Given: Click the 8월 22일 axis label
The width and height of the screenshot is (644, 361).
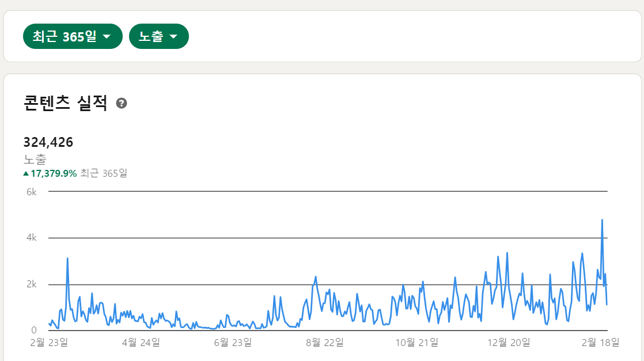Looking at the screenshot, I should pyautogui.click(x=325, y=343).
